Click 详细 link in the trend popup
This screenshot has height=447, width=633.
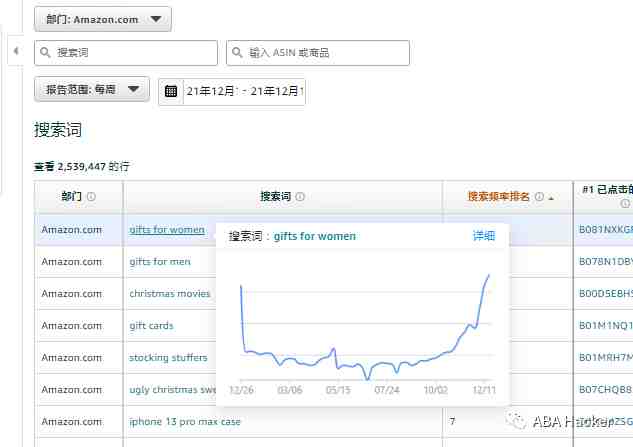pos(484,236)
